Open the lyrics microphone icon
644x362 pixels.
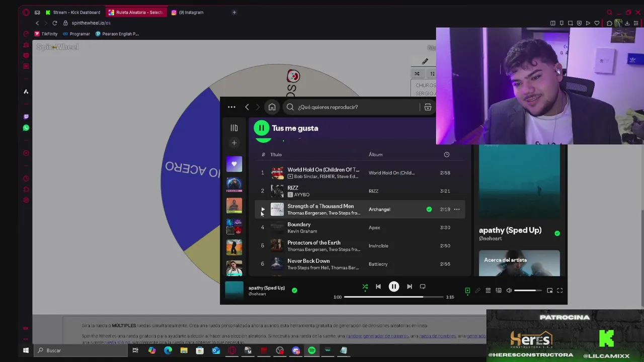point(477,291)
